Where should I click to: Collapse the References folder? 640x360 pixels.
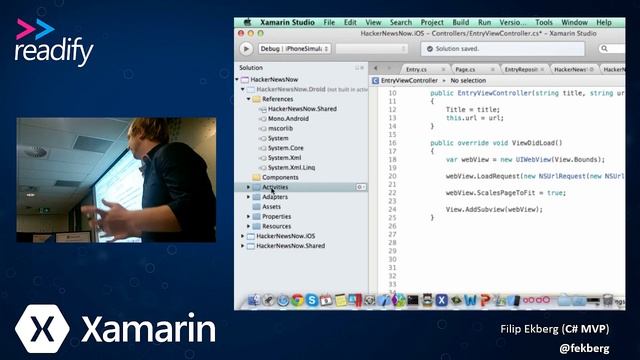coord(249,99)
